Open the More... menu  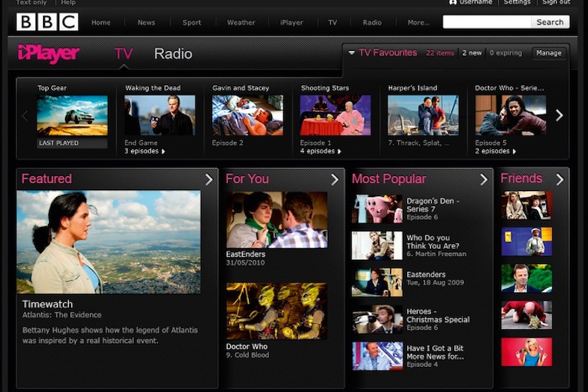tap(418, 23)
